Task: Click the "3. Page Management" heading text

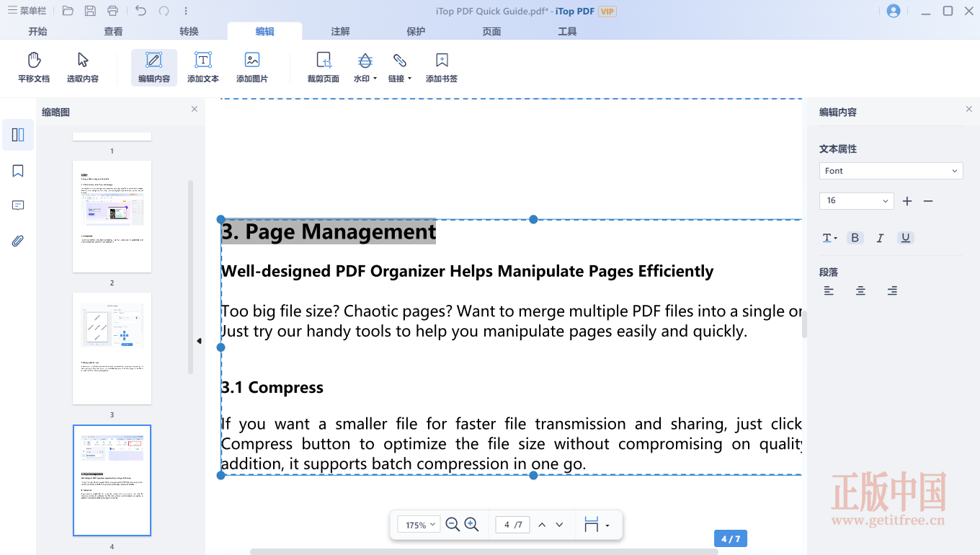Action: [x=329, y=231]
